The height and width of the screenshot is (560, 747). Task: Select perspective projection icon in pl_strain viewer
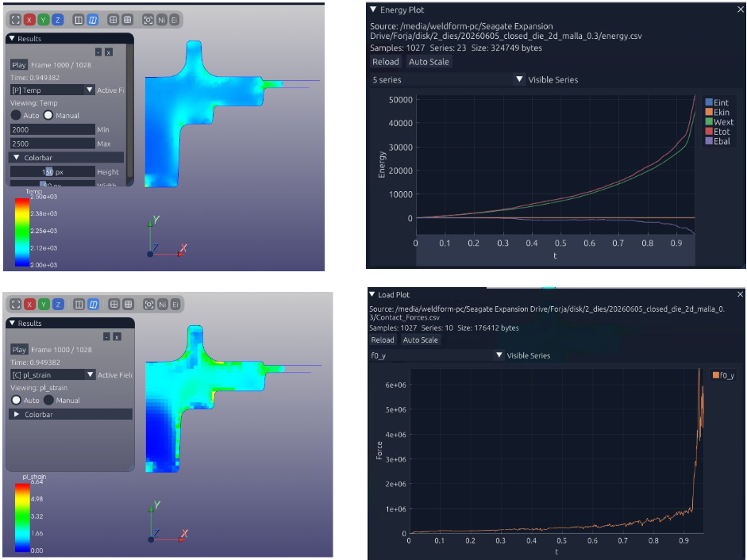(94, 305)
